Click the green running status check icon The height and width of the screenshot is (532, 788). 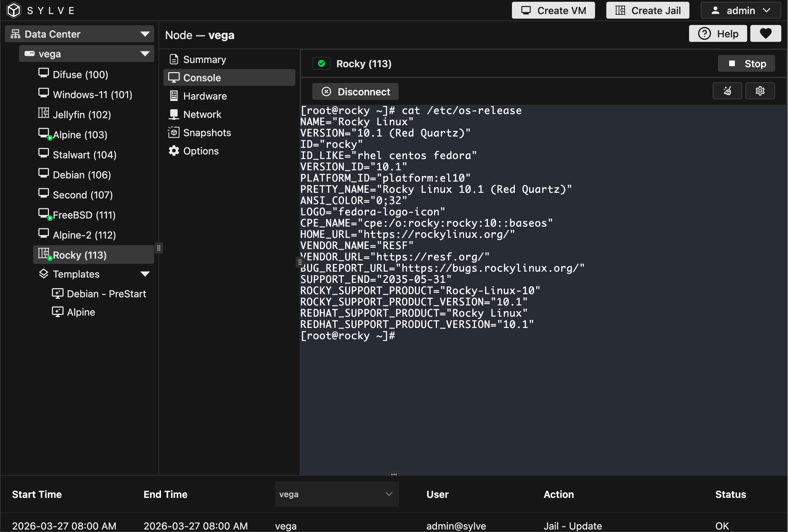pos(321,63)
